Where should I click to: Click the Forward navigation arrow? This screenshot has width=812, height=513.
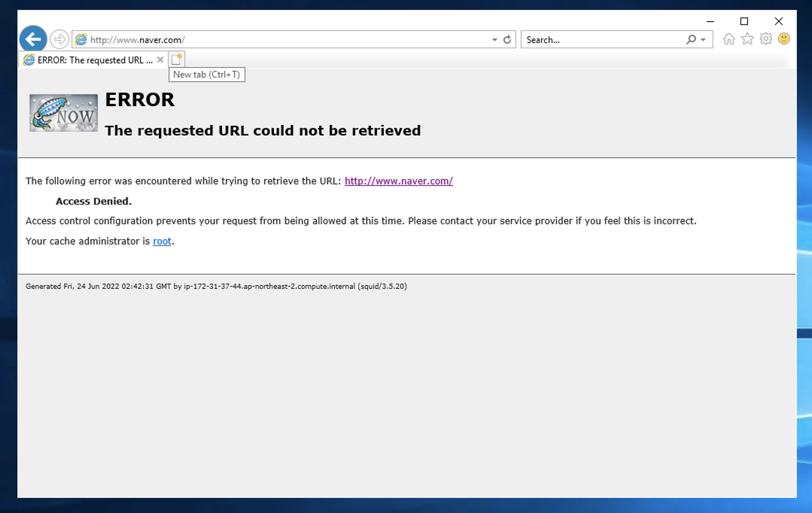(59, 39)
